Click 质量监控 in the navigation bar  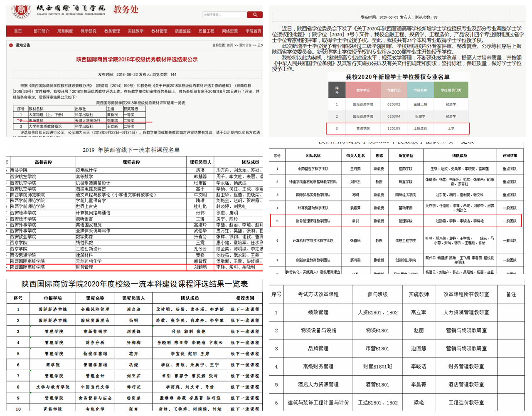coord(182,31)
